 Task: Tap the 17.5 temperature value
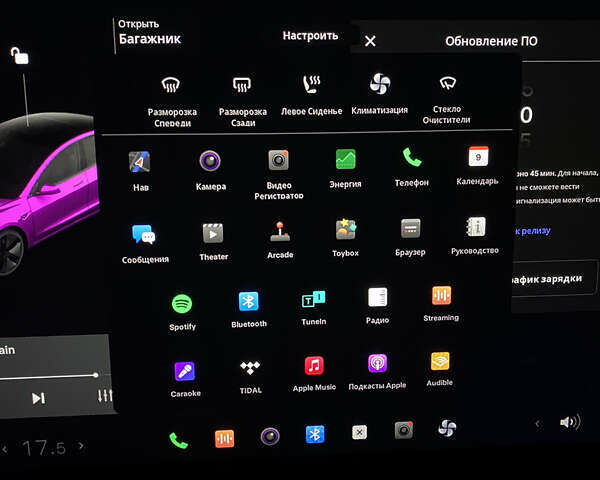click(x=43, y=448)
